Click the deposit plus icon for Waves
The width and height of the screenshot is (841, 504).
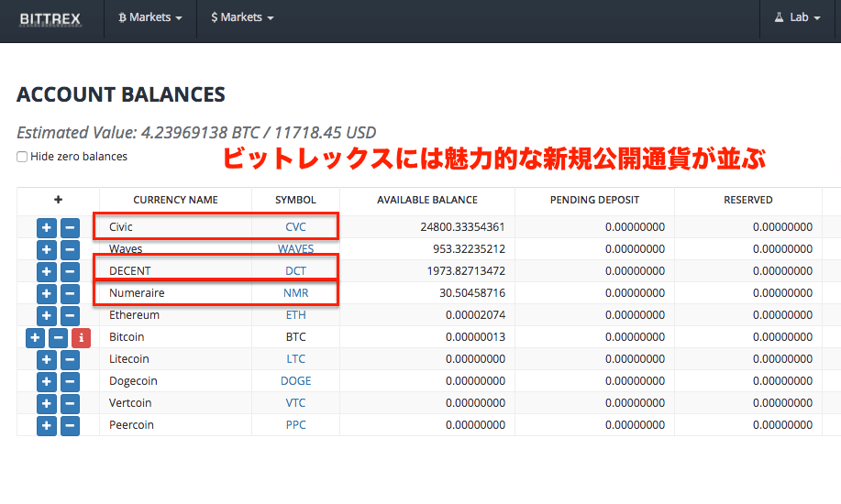pos(47,250)
